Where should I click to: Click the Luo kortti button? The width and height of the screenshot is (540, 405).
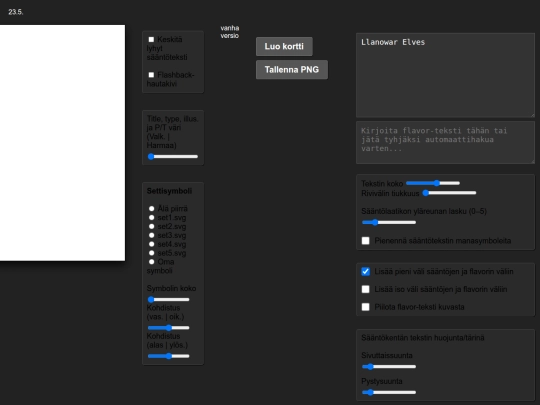coord(284,46)
